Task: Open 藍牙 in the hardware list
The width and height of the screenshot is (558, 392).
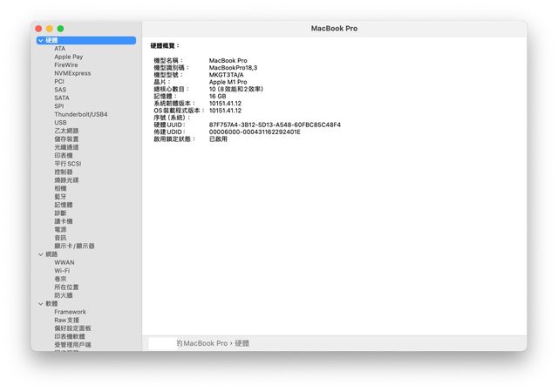Action: (x=60, y=197)
